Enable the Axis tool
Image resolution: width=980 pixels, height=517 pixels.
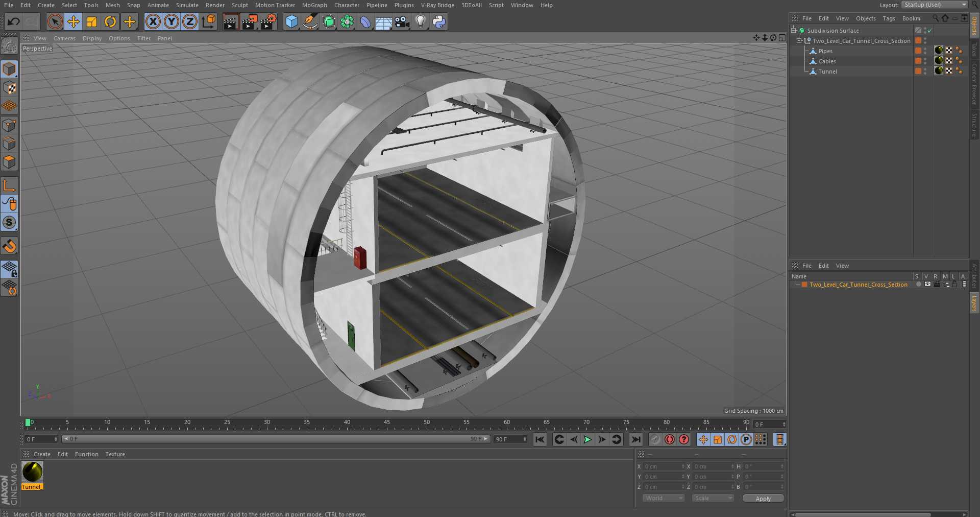click(x=9, y=185)
